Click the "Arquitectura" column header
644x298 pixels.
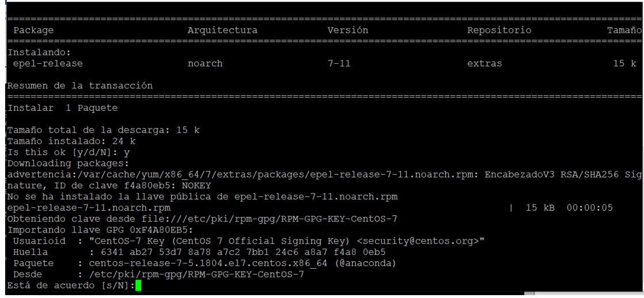click(x=222, y=30)
